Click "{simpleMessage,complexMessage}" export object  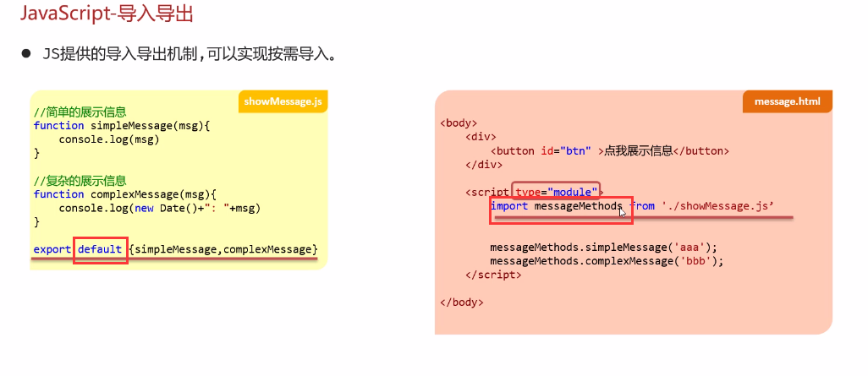pyautogui.click(x=223, y=249)
